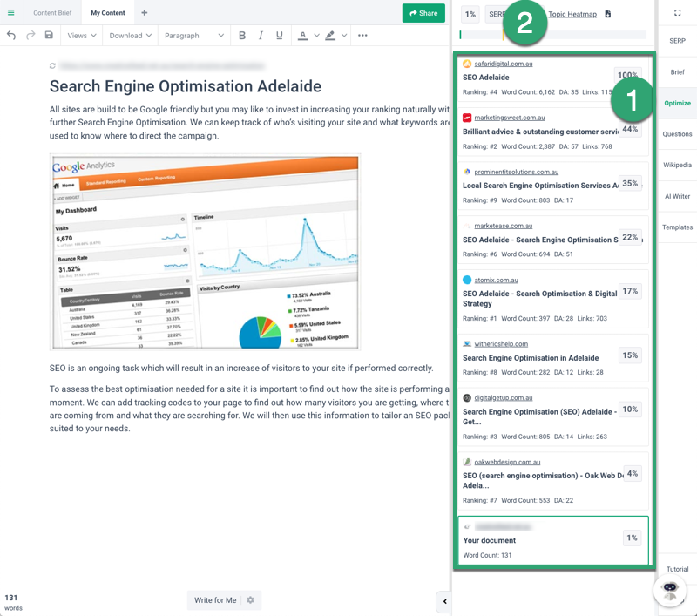Open the chatbot robot assistant
The height and width of the screenshot is (616, 697).
click(x=670, y=590)
